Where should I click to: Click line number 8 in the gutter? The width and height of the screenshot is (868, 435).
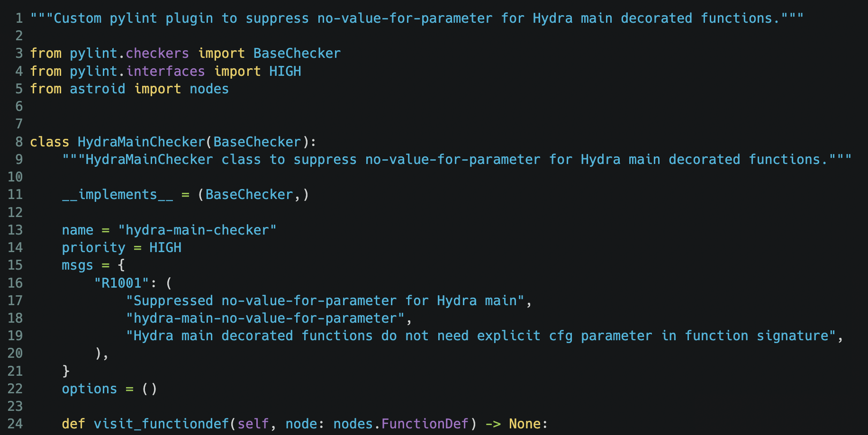coord(19,142)
